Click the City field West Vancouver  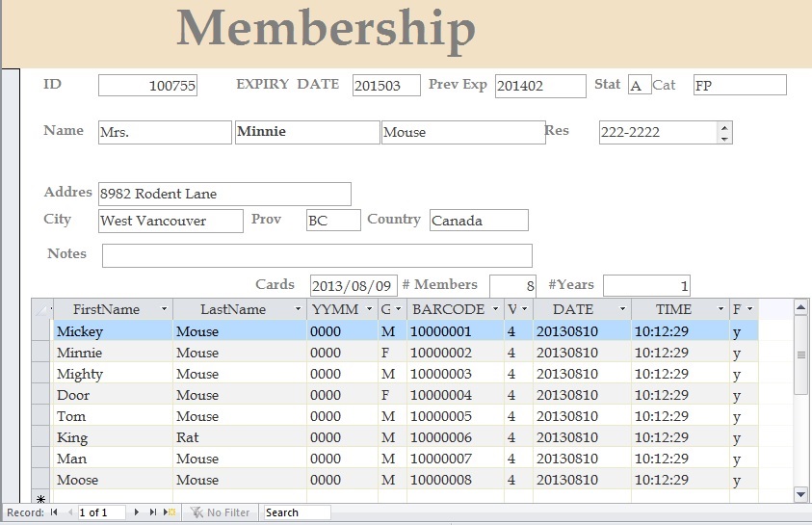170,221
